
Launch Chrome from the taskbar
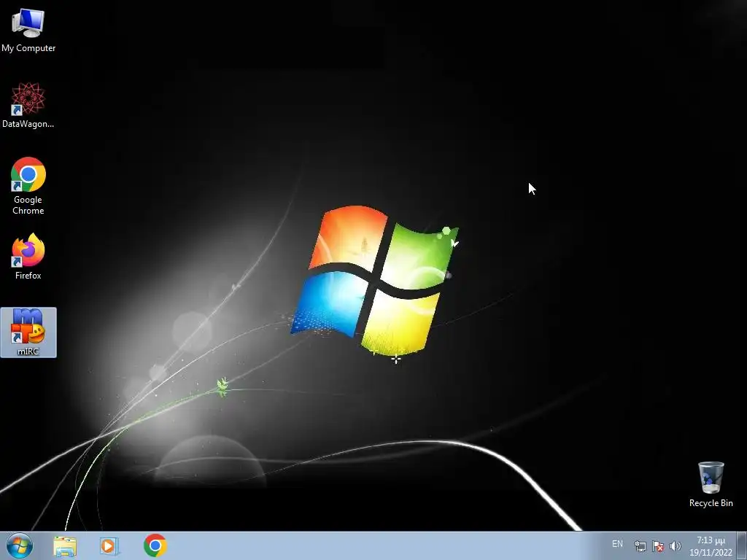click(155, 545)
